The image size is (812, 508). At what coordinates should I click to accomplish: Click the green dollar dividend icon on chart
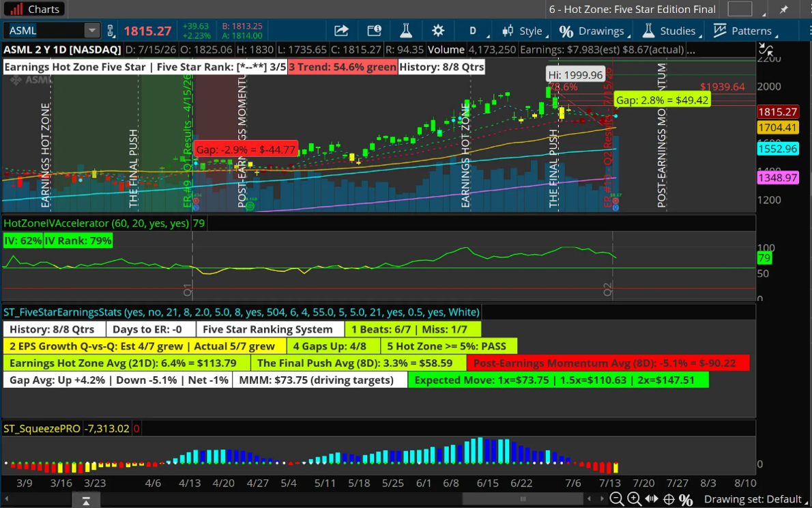(250, 206)
